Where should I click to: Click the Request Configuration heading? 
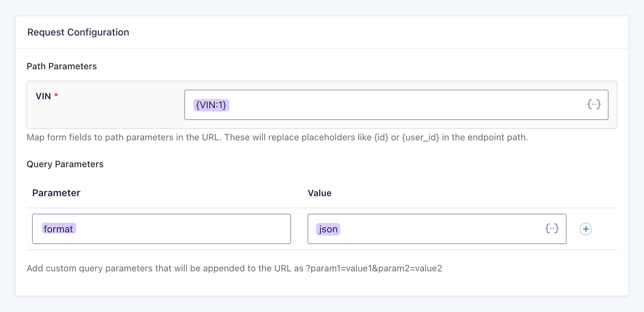(78, 32)
